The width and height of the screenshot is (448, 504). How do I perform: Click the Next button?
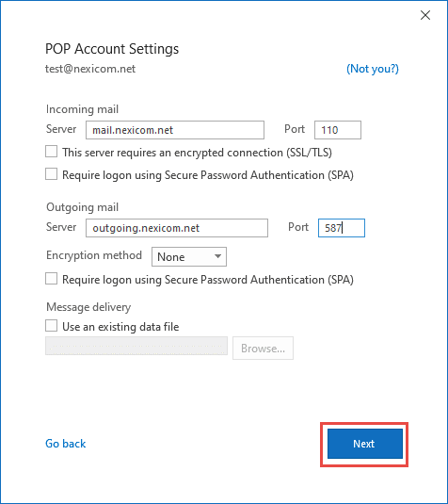tap(365, 444)
